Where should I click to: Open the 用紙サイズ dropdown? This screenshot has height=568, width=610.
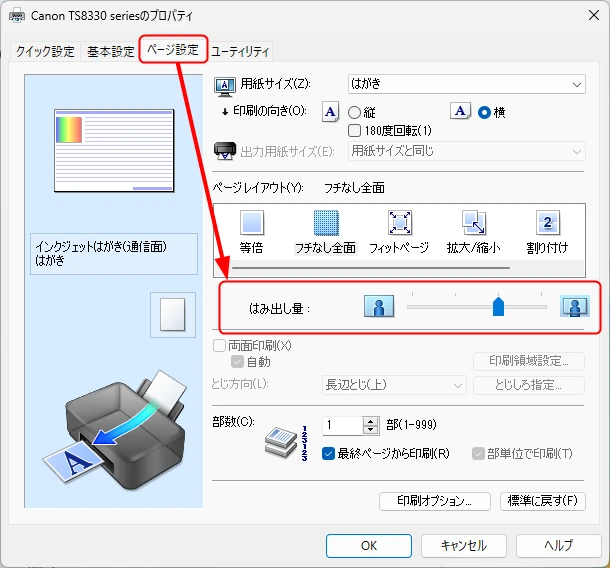click(465, 85)
